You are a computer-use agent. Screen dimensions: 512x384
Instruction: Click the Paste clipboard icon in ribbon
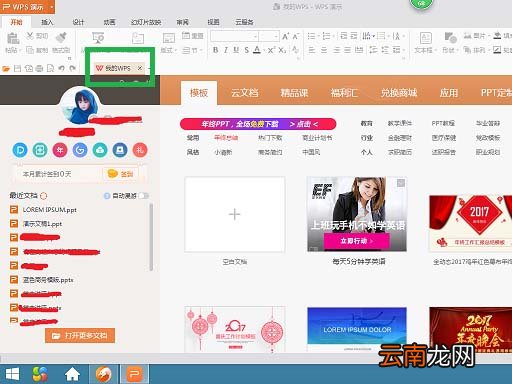coord(13,38)
